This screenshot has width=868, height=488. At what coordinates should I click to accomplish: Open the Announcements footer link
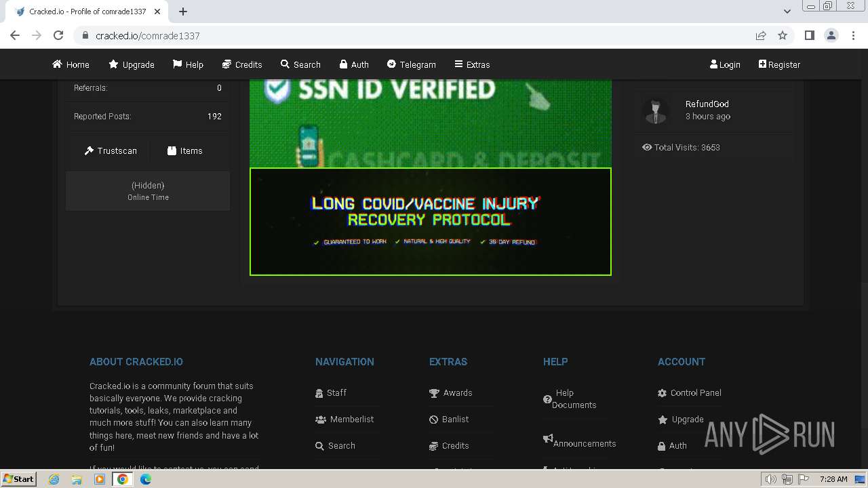(580, 441)
